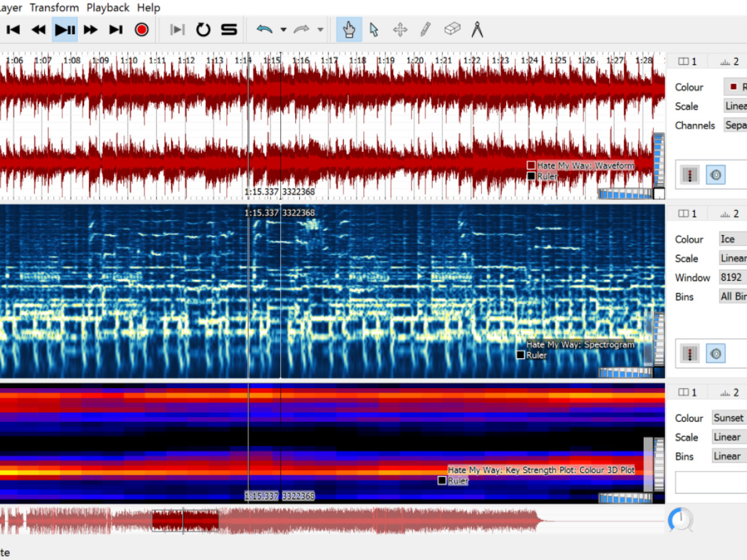This screenshot has width=747, height=560.
Task: Toggle waveform layer visibility in properties panel
Action: [x=689, y=175]
